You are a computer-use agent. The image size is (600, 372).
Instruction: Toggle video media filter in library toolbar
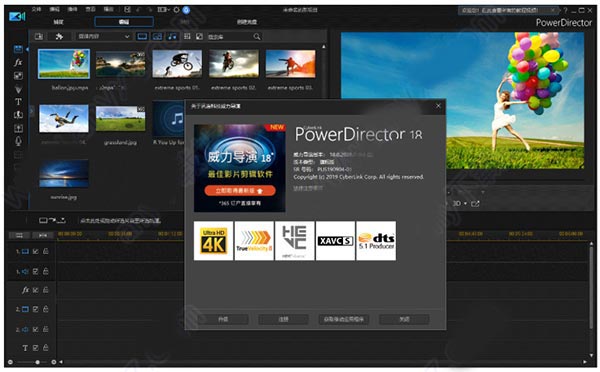[142, 36]
